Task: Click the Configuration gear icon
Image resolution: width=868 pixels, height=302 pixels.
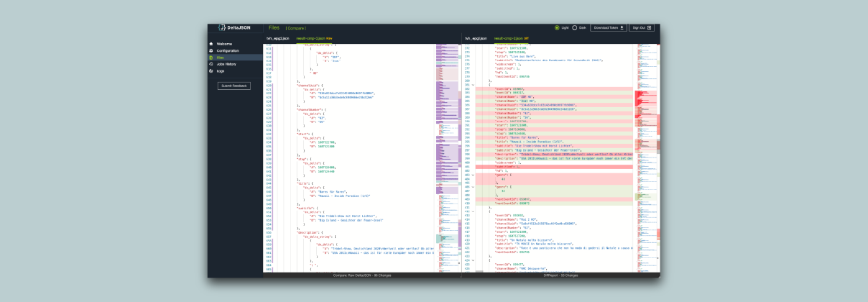Action: click(x=211, y=50)
